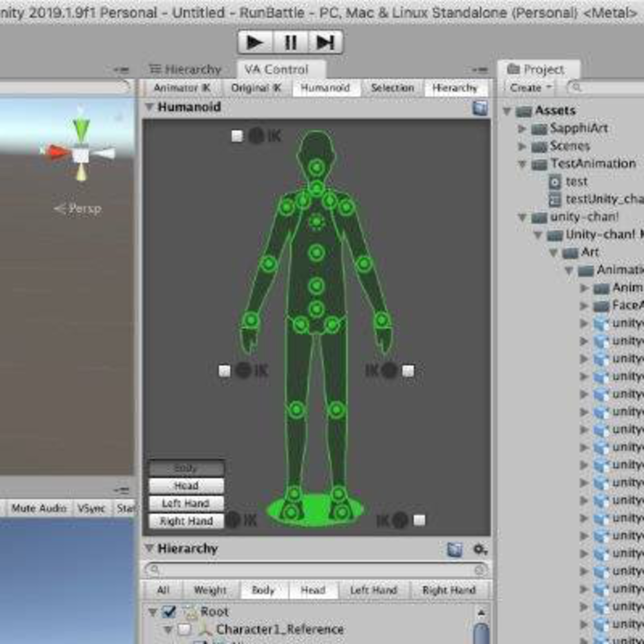Select the head bone on humanoid figure
Image resolution: width=644 pixels, height=644 pixels.
coord(316,168)
